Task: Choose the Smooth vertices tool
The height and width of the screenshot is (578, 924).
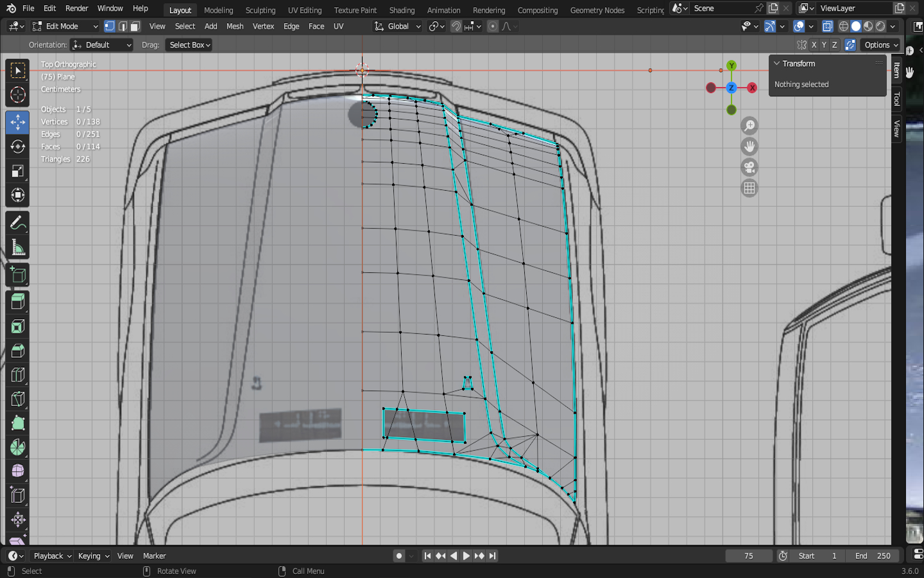Action: [x=18, y=471]
